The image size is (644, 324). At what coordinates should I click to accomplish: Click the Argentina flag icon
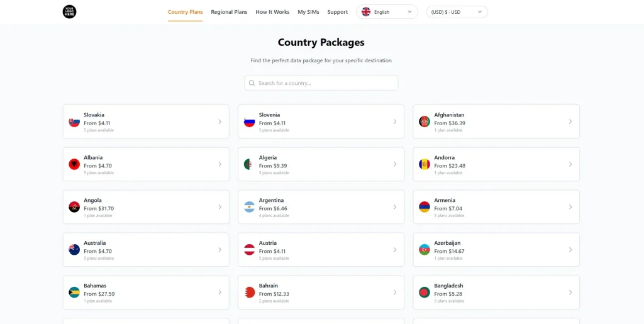click(x=250, y=207)
